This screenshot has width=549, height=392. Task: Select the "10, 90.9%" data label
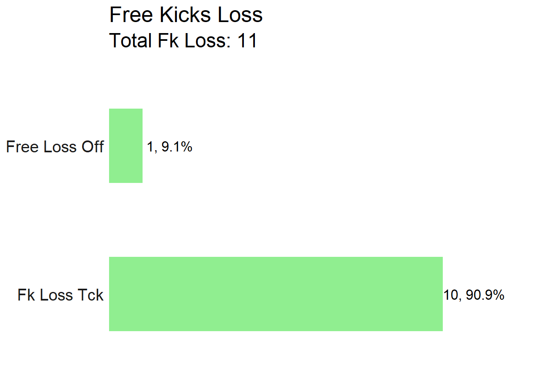474,295
